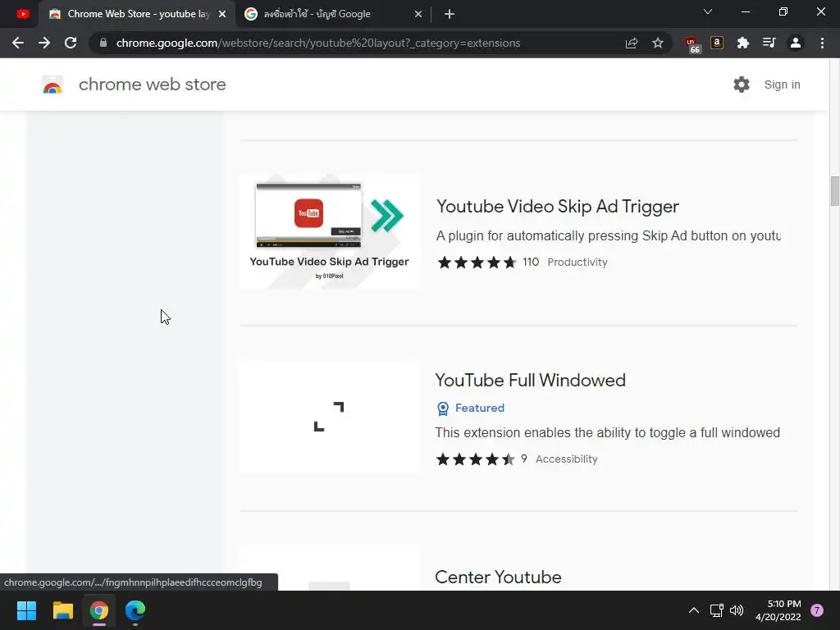Open the Amazon extension icon

click(x=717, y=43)
